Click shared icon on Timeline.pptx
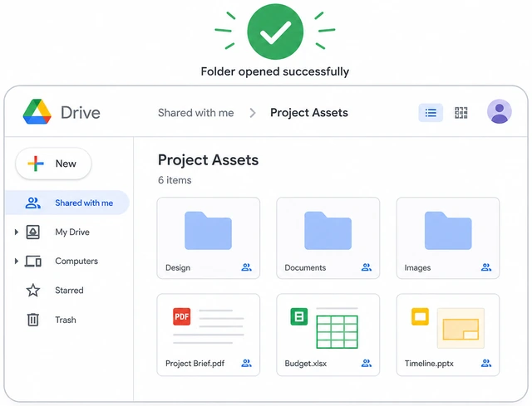The width and height of the screenshot is (532, 406). pos(486,364)
